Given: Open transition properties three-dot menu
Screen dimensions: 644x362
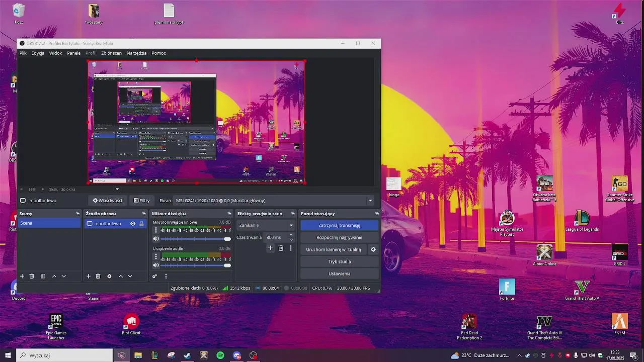Looking at the screenshot, I should click(290, 248).
